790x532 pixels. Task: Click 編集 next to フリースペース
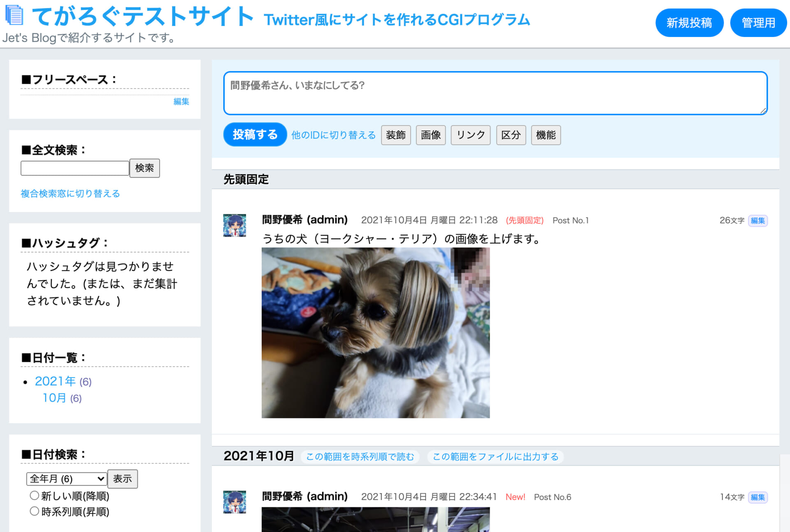(x=181, y=102)
